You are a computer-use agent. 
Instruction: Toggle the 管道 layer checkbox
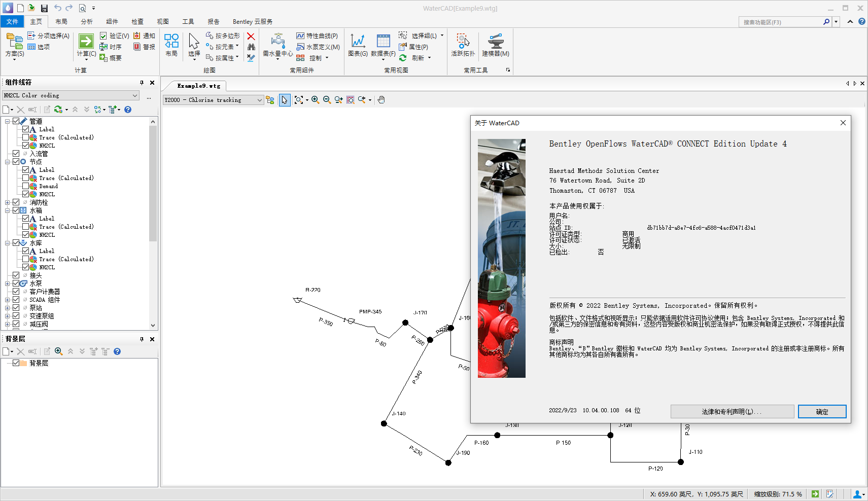16,121
